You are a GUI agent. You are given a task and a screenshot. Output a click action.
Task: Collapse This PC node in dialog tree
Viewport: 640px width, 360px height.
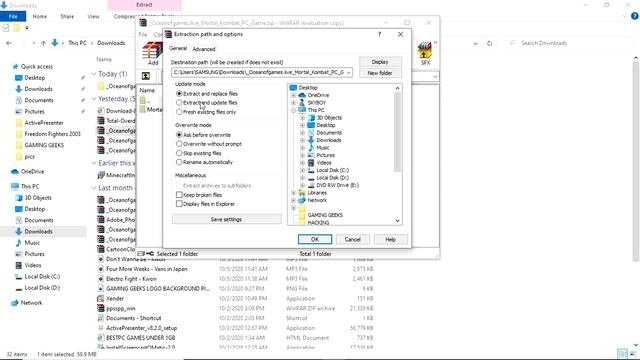click(x=293, y=110)
